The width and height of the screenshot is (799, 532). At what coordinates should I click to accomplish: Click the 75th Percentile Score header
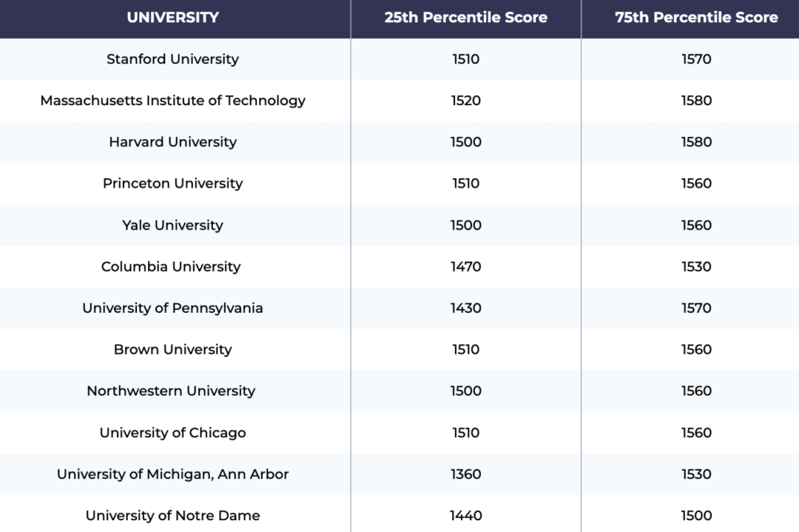pyautogui.click(x=696, y=18)
